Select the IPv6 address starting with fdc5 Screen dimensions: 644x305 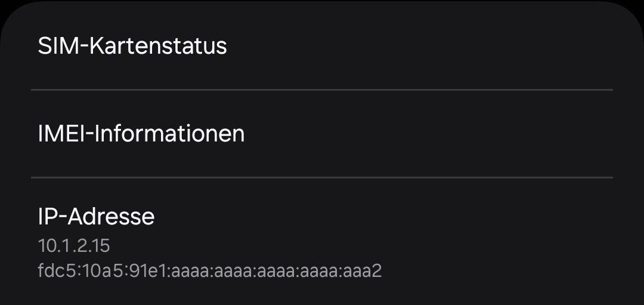click(x=209, y=271)
